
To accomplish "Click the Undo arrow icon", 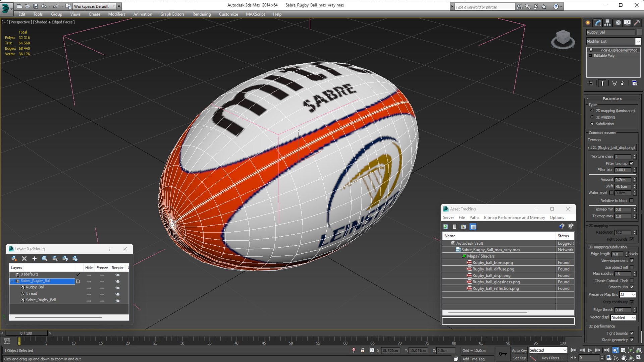I will (44, 6).
